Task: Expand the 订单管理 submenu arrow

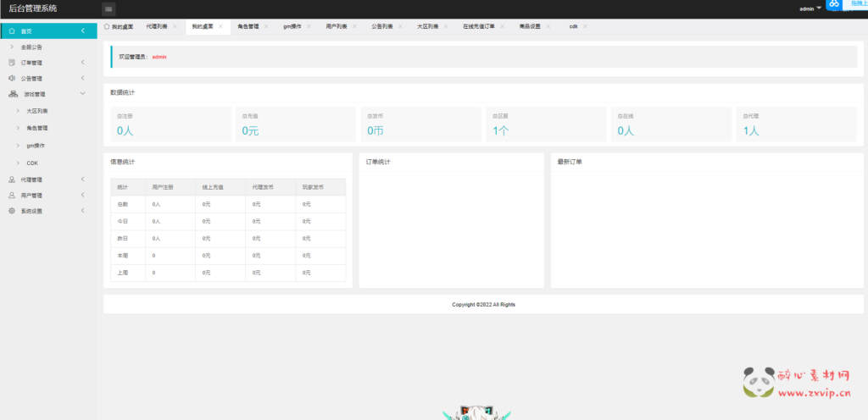Action: tap(82, 63)
